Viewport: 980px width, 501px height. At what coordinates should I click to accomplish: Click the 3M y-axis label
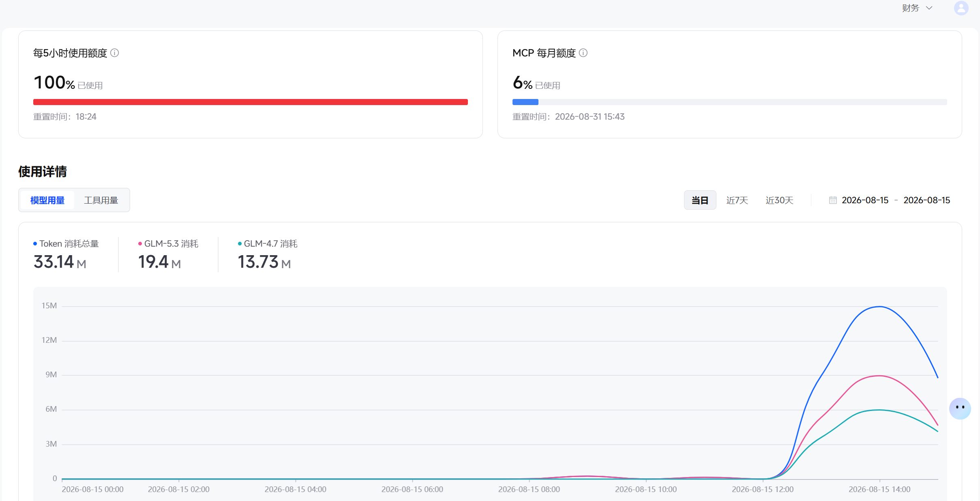click(51, 444)
